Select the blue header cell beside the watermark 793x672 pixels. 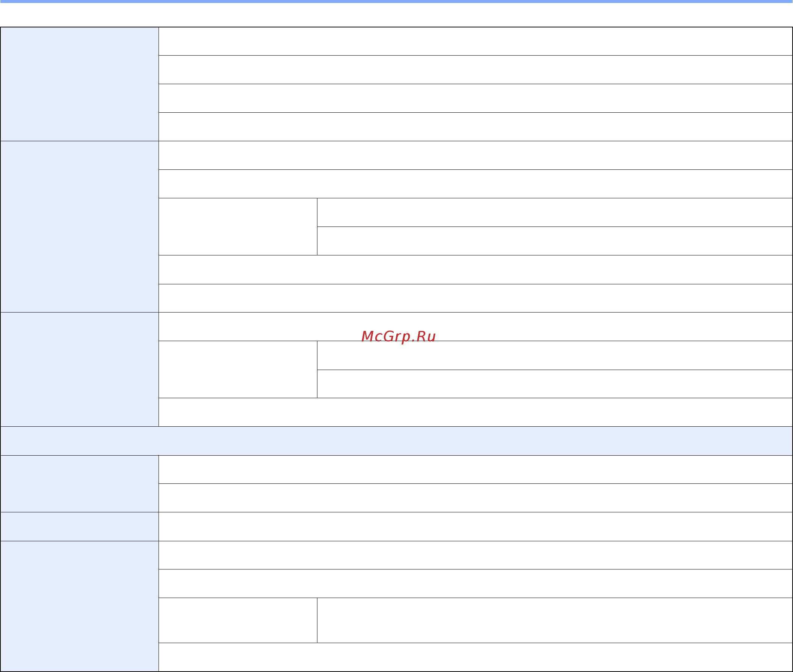pos(80,370)
